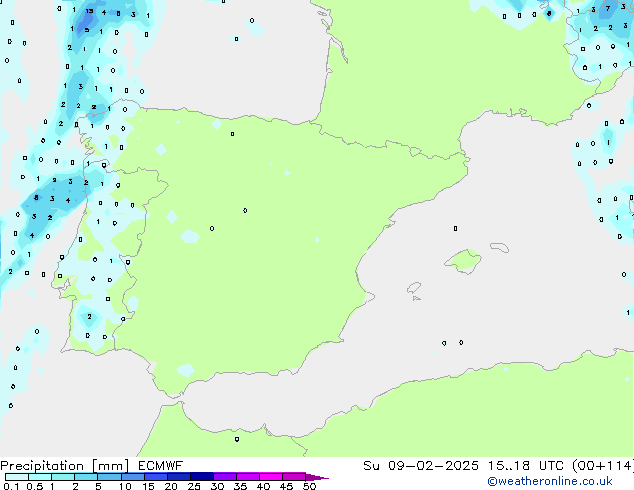Click the '40' legend scale label
This screenshot has height=490, width=634.
pos(263,486)
